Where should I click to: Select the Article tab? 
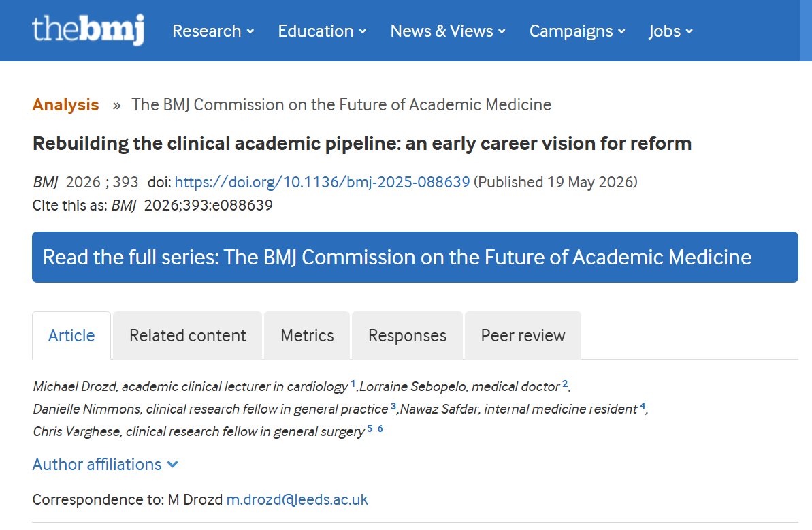click(71, 336)
